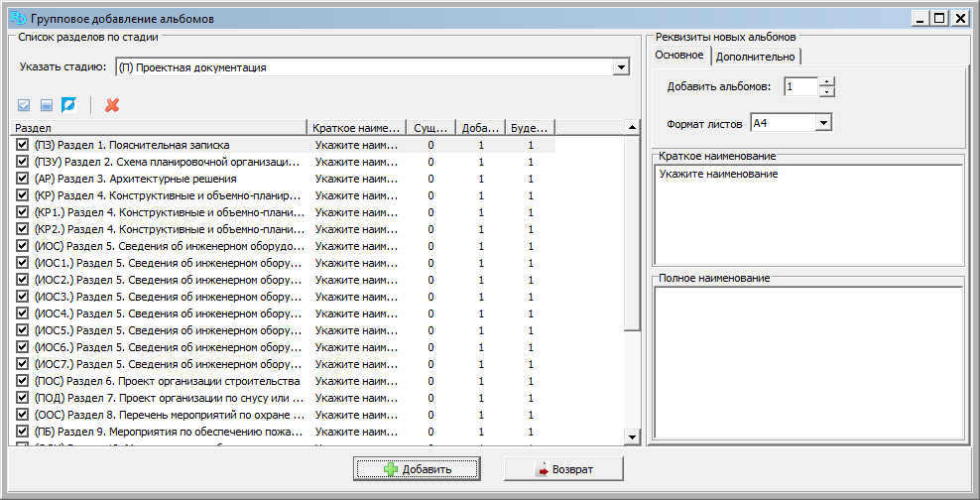The width and height of the screenshot is (980, 500).
Task: Click the short name cell for (АР) Раздел 3
Action: 357,179
